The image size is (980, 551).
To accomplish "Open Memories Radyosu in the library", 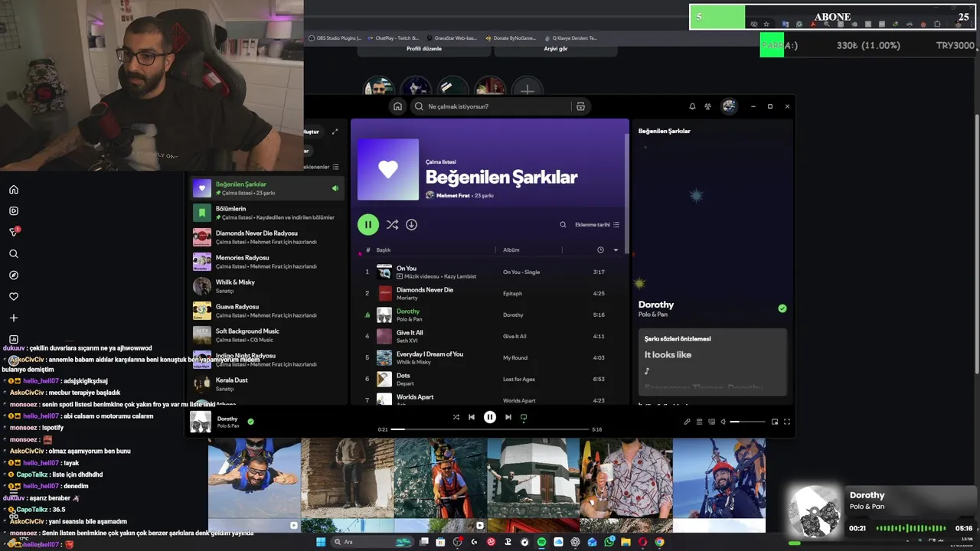I will pos(266,262).
